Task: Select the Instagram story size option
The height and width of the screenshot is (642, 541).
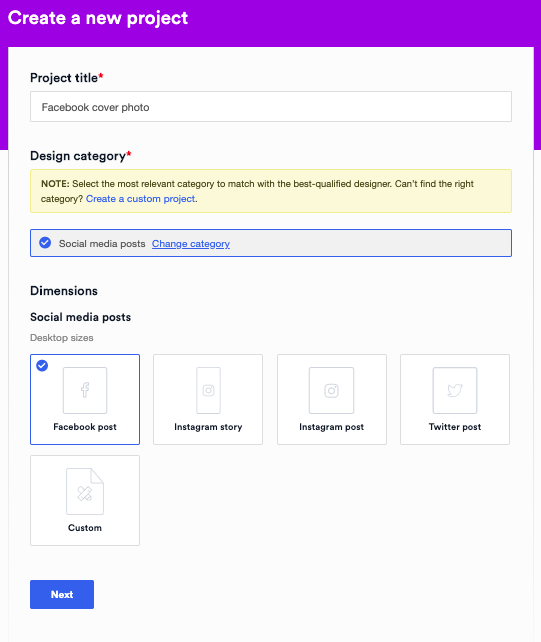Action: point(208,399)
